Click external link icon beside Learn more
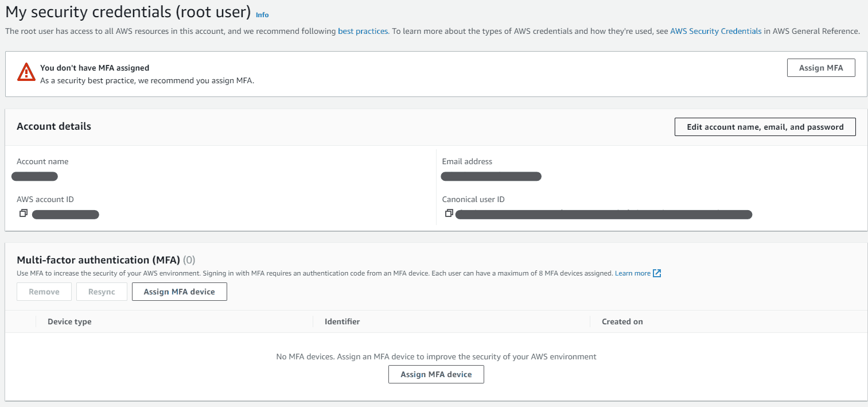 tap(657, 273)
